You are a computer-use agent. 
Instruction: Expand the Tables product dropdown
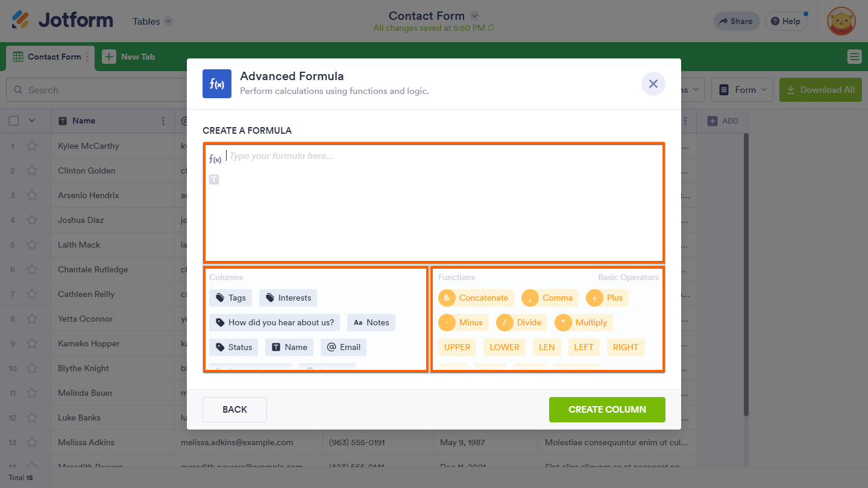[x=153, y=21]
